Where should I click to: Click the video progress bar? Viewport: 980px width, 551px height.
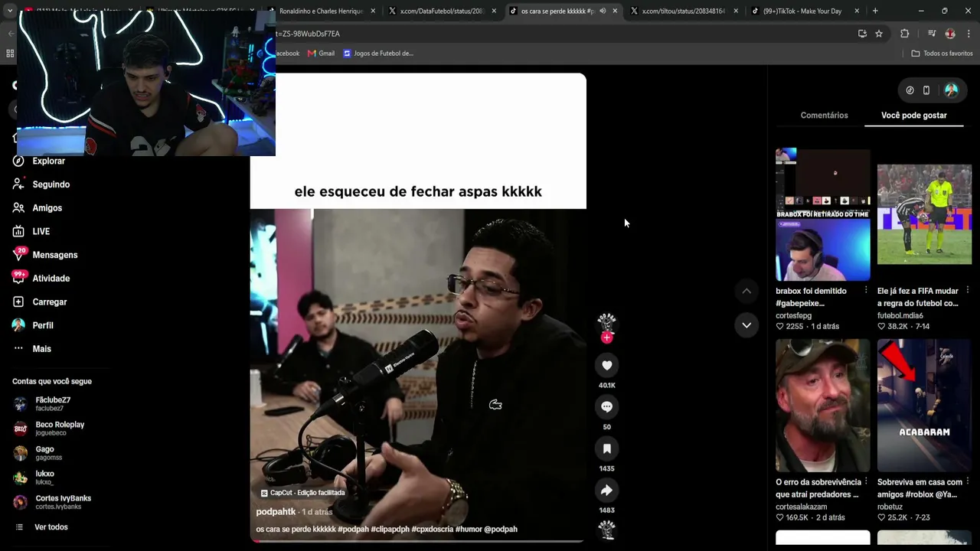click(418, 541)
